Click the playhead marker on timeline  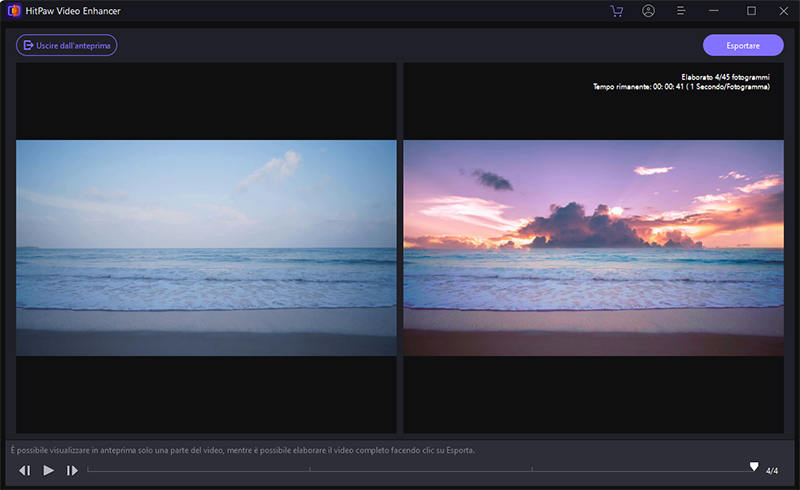click(754, 467)
